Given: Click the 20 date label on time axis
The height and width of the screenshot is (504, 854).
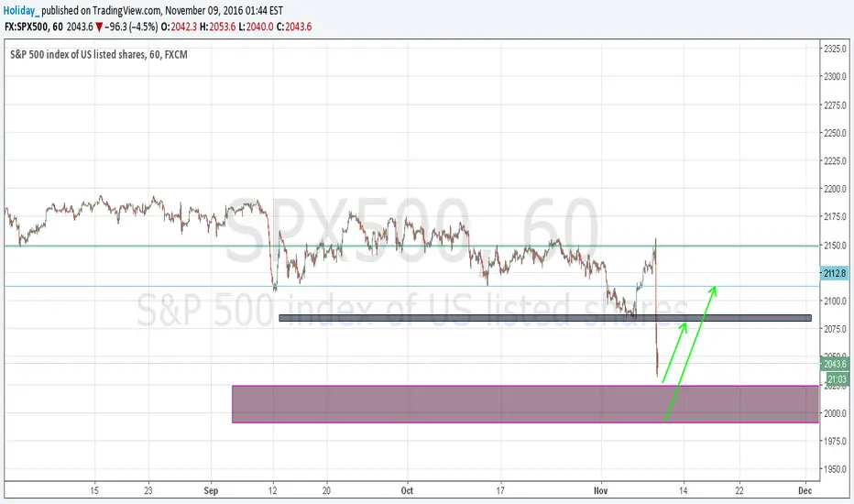Looking at the screenshot, I should [325, 490].
